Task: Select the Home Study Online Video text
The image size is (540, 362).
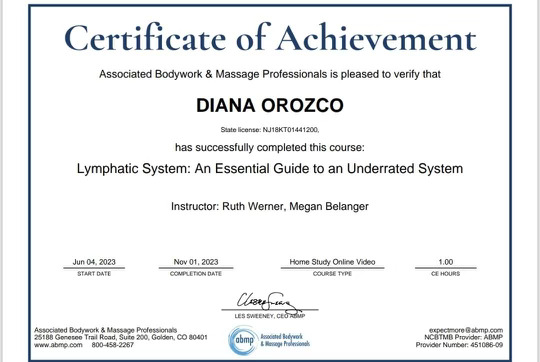Action: (x=332, y=262)
